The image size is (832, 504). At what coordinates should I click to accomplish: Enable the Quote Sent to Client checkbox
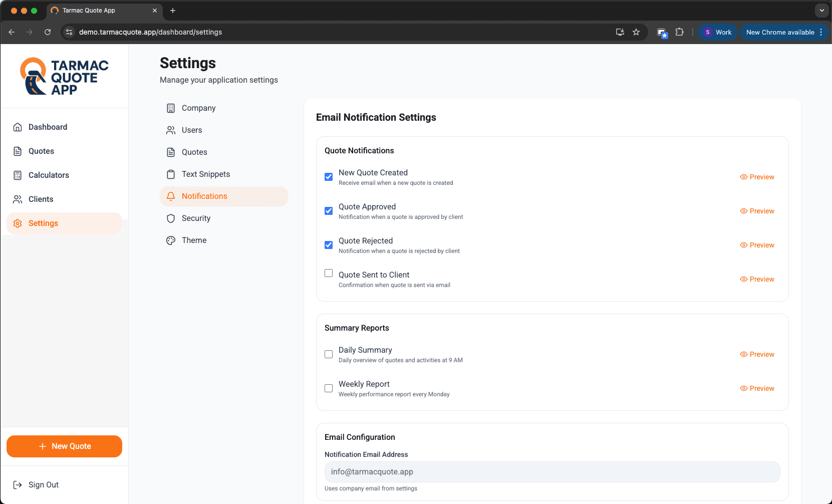click(x=329, y=273)
